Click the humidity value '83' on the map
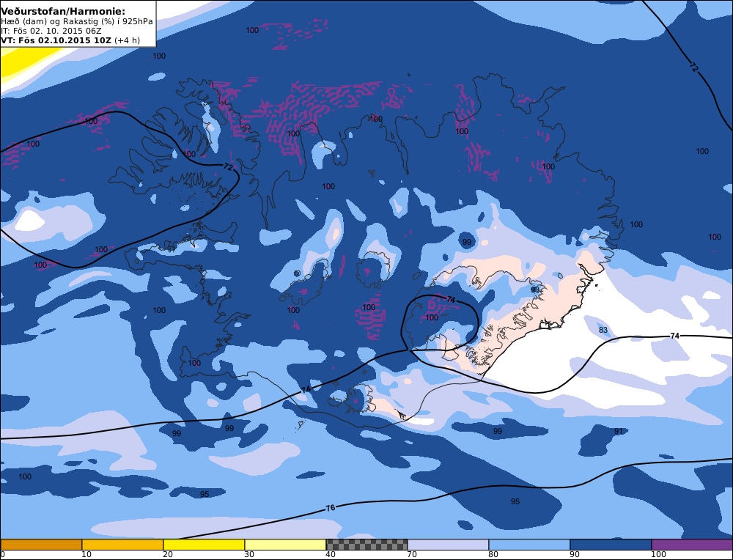 click(x=603, y=330)
